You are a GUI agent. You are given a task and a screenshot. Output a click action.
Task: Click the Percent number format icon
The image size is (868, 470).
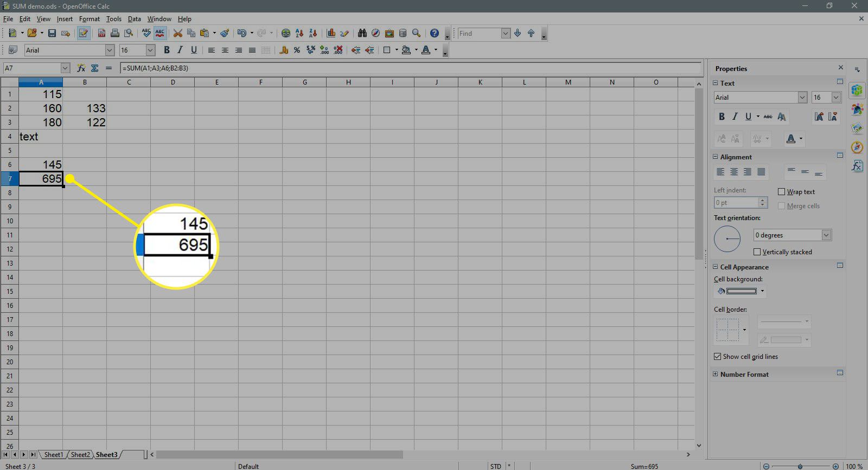click(x=297, y=50)
